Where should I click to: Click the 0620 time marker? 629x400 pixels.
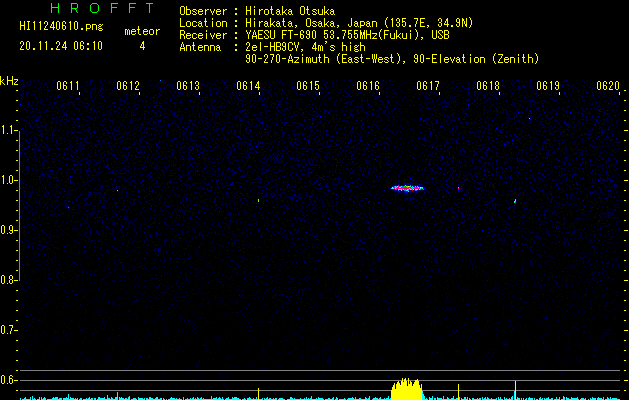pyautogui.click(x=608, y=86)
